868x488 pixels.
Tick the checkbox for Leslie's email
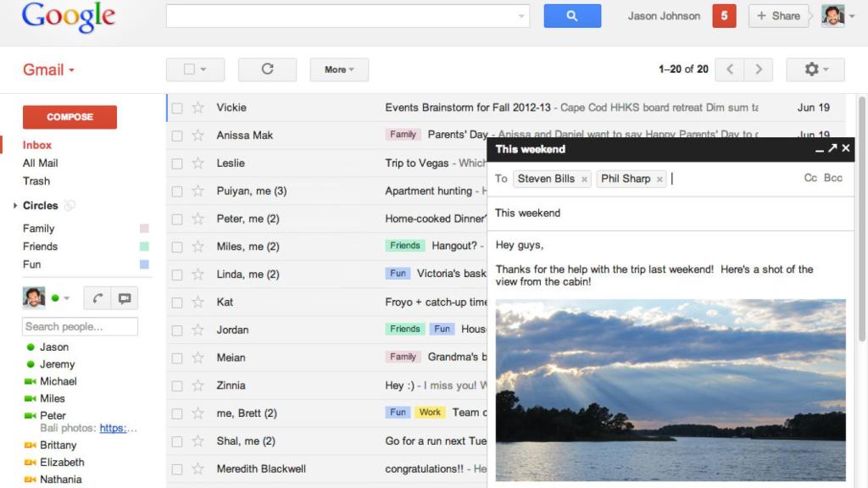click(x=177, y=164)
